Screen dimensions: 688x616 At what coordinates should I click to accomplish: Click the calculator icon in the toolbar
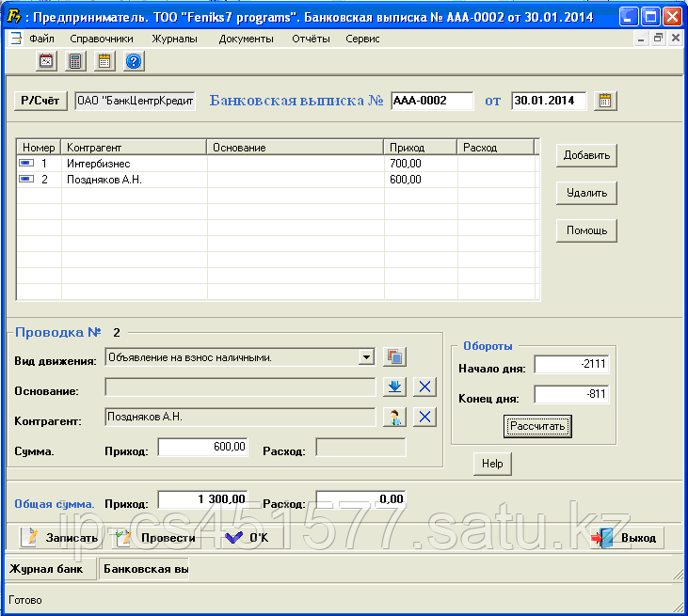click(75, 61)
